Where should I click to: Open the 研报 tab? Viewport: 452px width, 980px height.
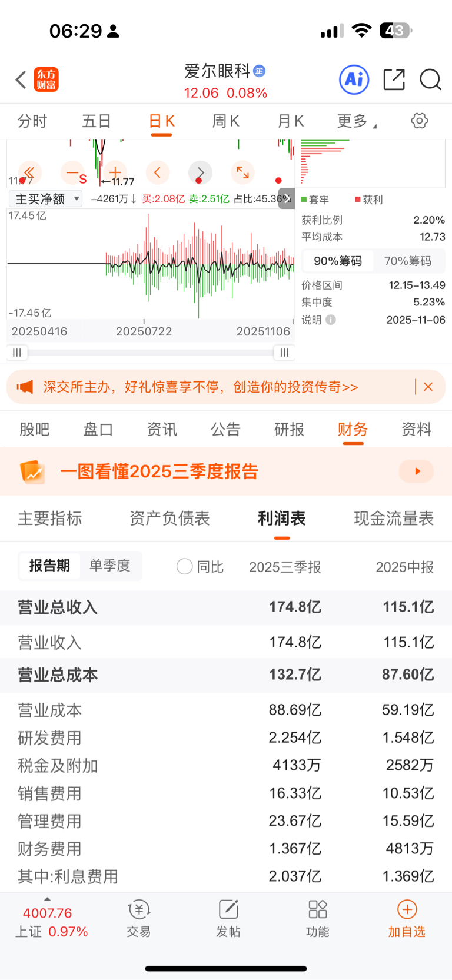289,430
